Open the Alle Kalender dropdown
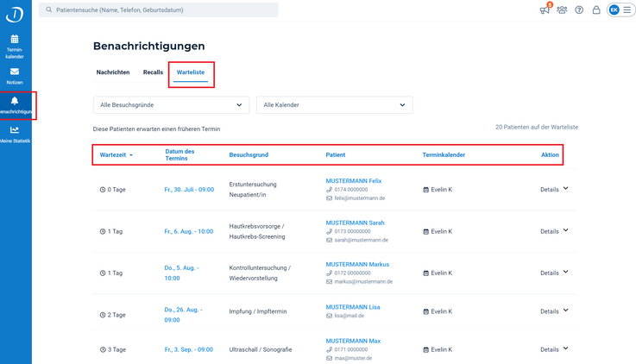The image size is (636, 364). (x=334, y=104)
